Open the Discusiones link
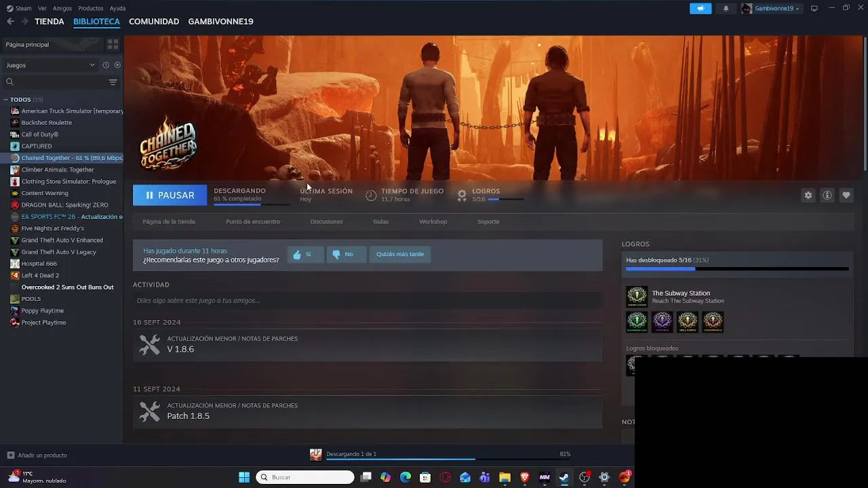Screen dimensions: 868x488 point(326,222)
